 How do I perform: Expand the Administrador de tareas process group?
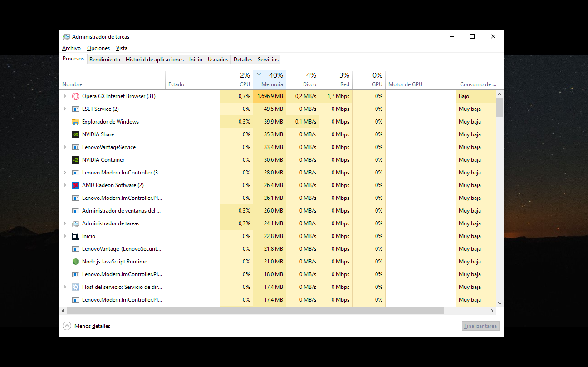[x=64, y=223]
